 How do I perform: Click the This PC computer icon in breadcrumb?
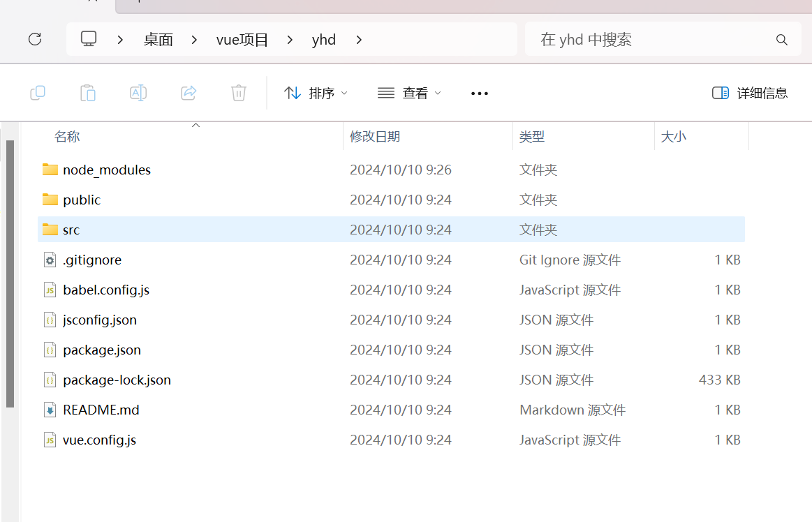pos(88,39)
